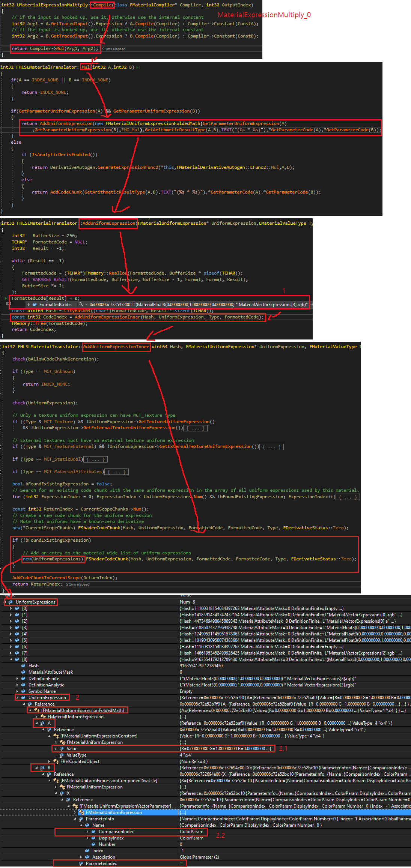Click the FormattedCode variable icon in datatip

[35, 305]
